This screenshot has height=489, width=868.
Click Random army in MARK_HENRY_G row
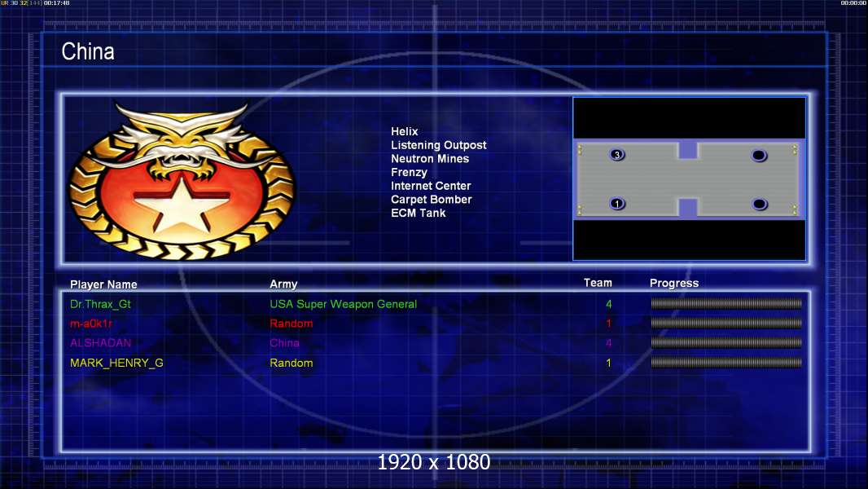292,363
